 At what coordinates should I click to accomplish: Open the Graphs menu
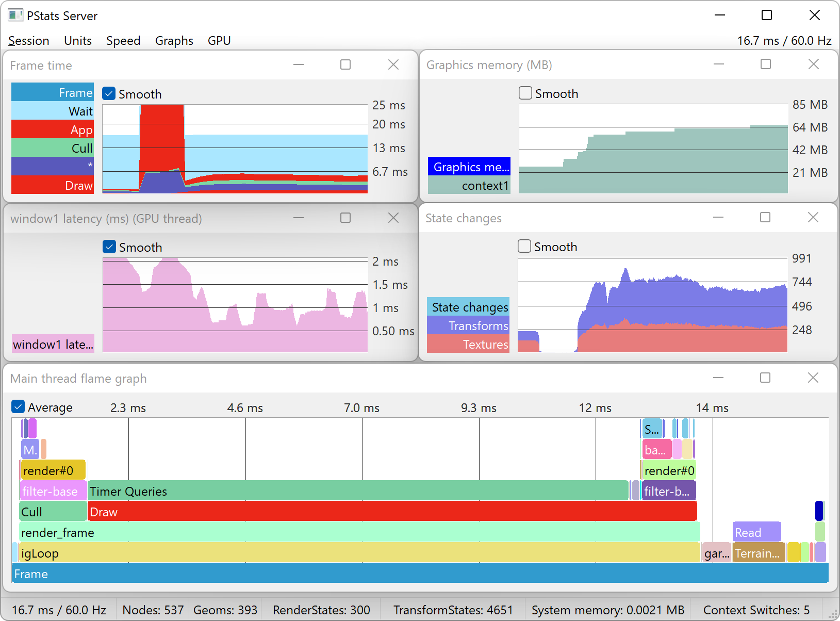point(174,41)
